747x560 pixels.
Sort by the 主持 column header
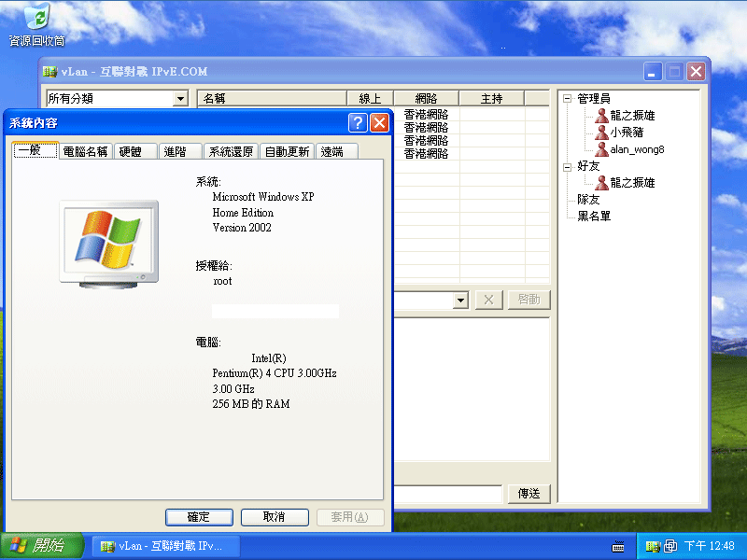[x=492, y=99]
